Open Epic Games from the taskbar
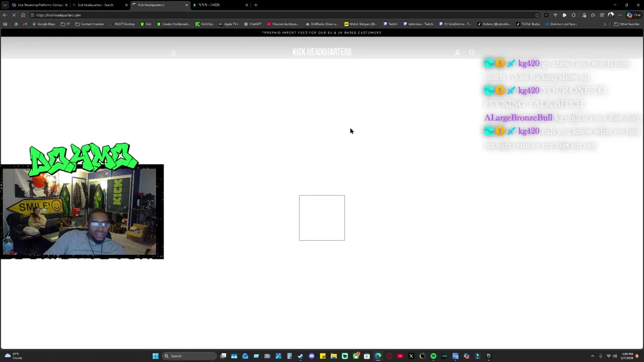The width and height of the screenshot is (644, 362). tap(489, 356)
